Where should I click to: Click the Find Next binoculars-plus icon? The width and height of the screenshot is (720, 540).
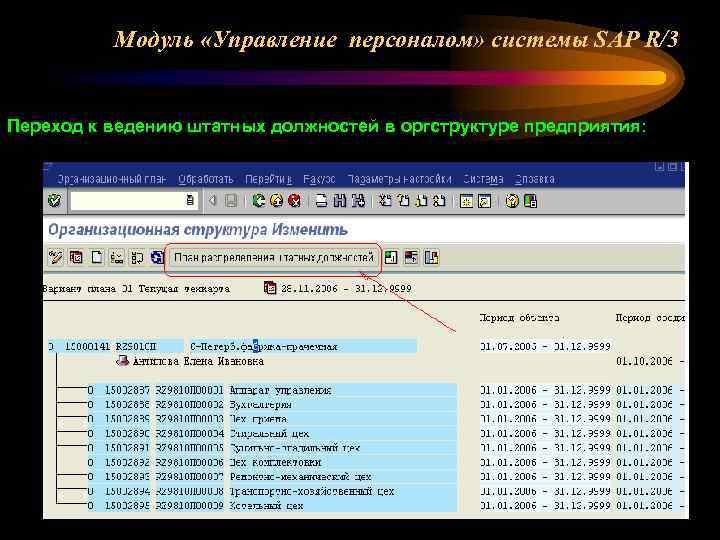point(358,201)
